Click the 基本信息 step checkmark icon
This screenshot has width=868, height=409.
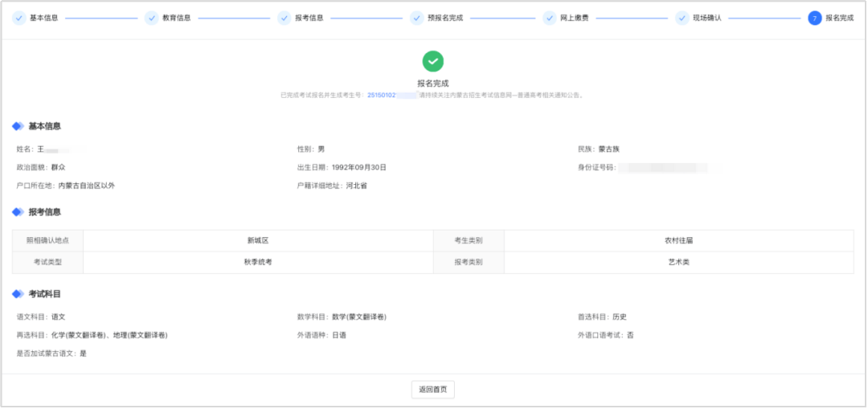pyautogui.click(x=18, y=18)
